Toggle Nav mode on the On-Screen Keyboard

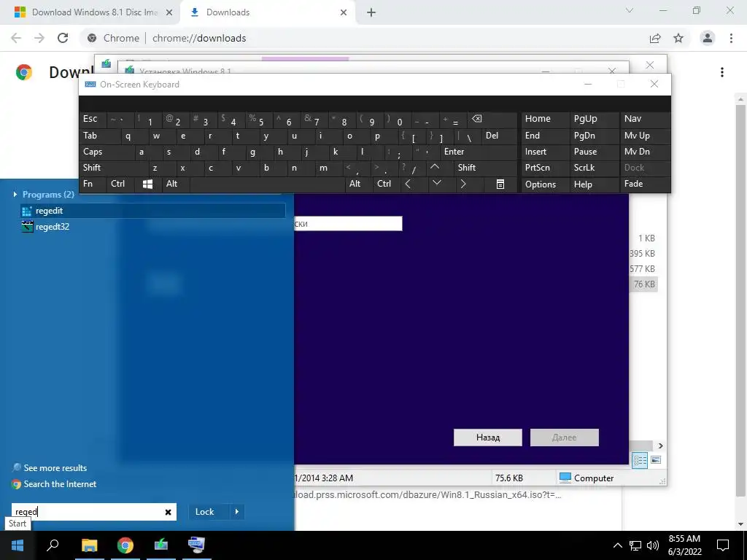pyautogui.click(x=645, y=119)
